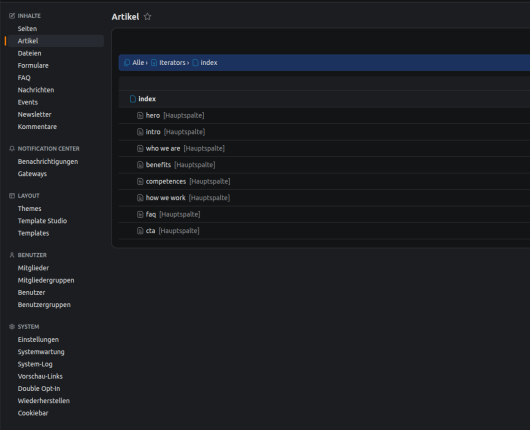Click the Notification Center bell icon

pos(12,149)
